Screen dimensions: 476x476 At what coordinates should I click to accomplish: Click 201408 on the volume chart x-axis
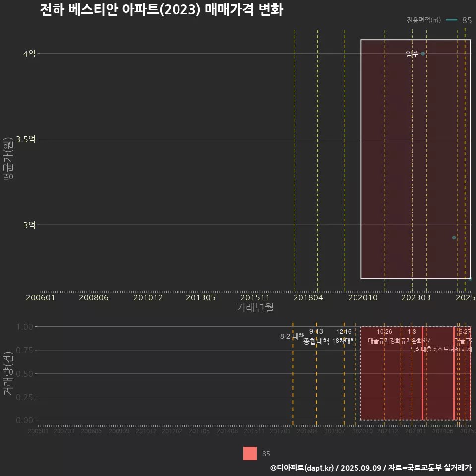227,431
